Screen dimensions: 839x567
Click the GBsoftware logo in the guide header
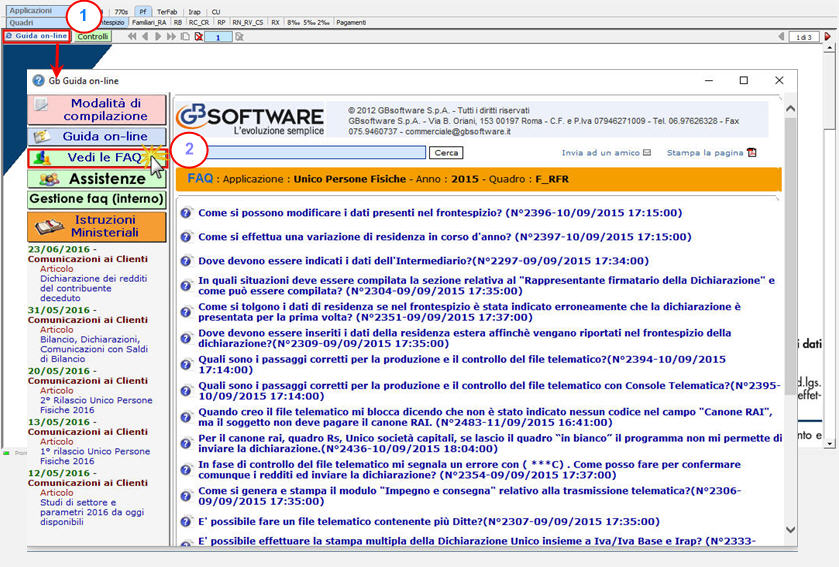[x=251, y=119]
